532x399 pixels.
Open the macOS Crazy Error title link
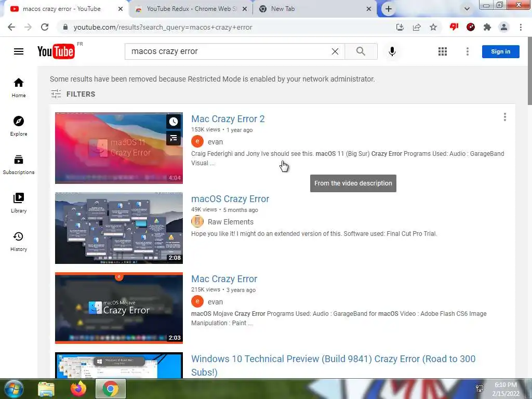tap(230, 199)
